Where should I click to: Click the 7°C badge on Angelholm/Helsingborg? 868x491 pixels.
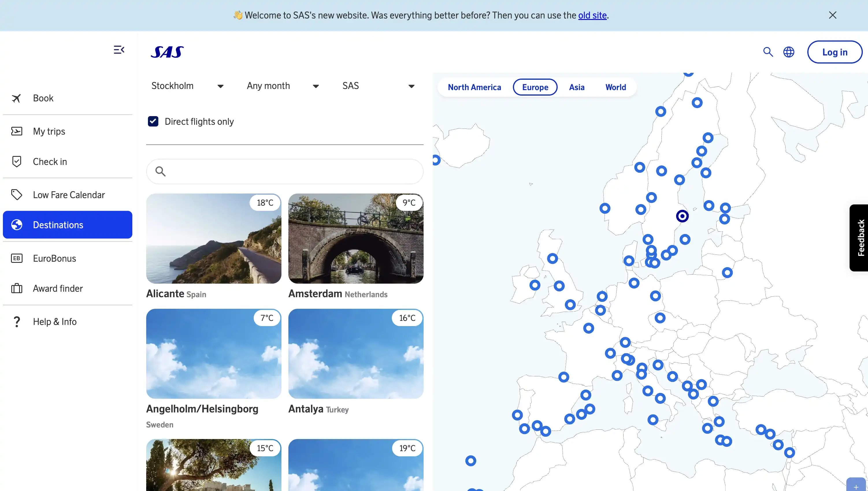[267, 318]
